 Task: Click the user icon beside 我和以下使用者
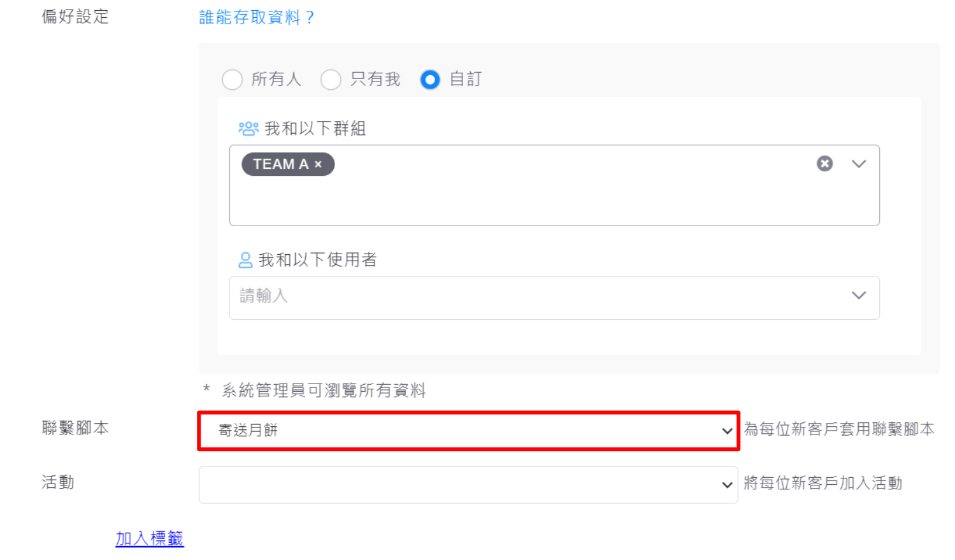245,260
